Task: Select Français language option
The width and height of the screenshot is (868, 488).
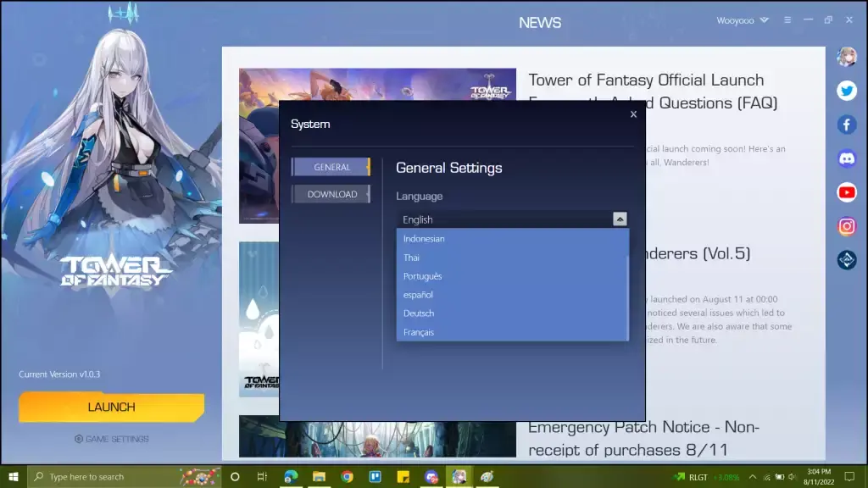Action: [x=512, y=332]
